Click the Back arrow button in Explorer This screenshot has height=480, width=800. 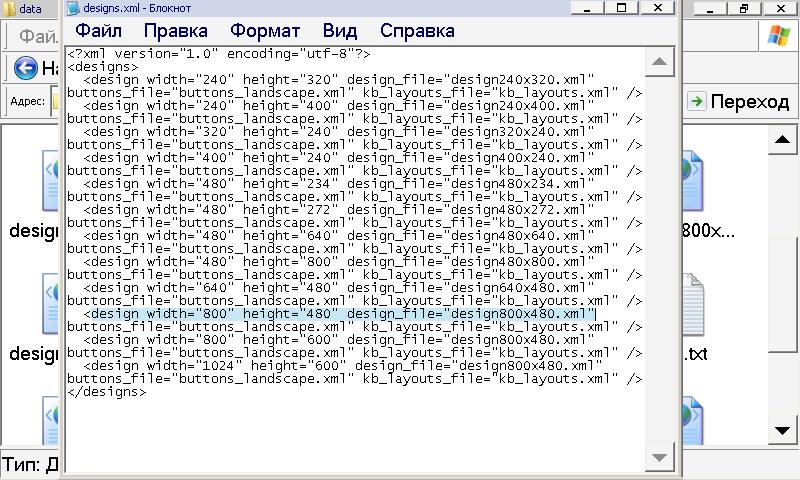(25, 69)
